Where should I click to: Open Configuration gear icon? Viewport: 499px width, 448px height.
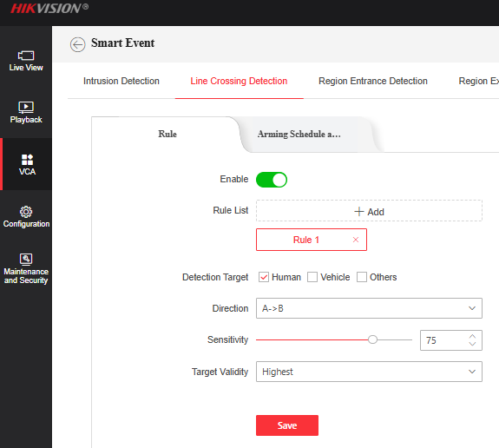click(26, 212)
